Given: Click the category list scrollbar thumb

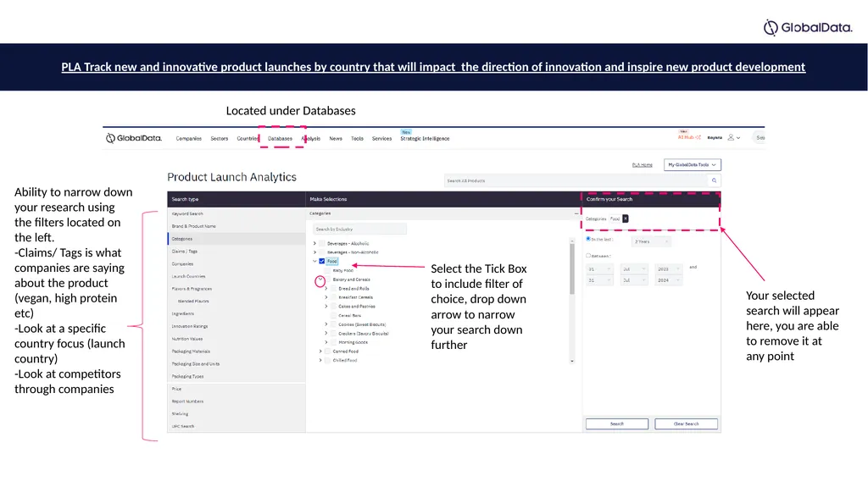Looking at the screenshot, I should tap(572, 269).
